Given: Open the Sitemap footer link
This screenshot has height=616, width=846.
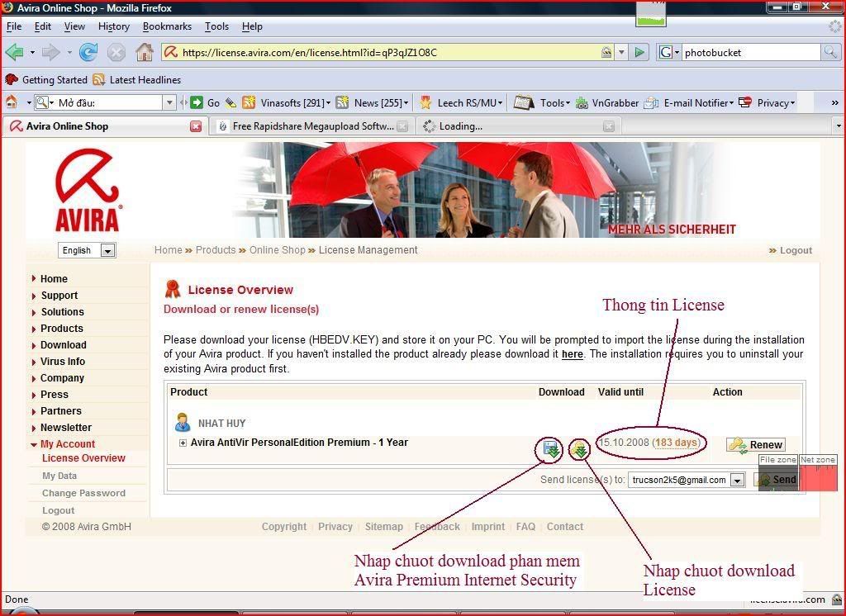Looking at the screenshot, I should [x=384, y=527].
